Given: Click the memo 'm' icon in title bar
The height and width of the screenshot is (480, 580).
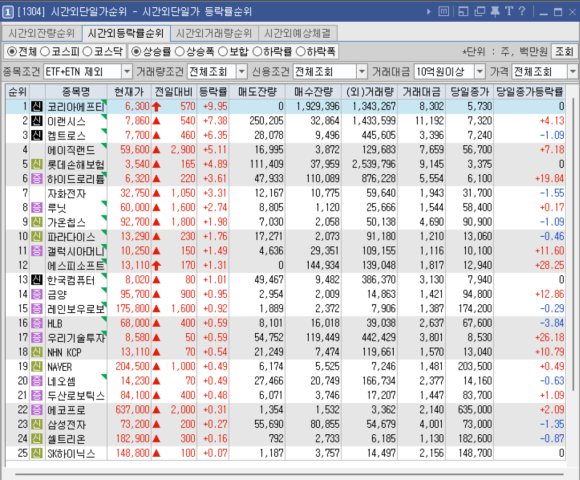Looking at the screenshot, I should click(444, 11).
